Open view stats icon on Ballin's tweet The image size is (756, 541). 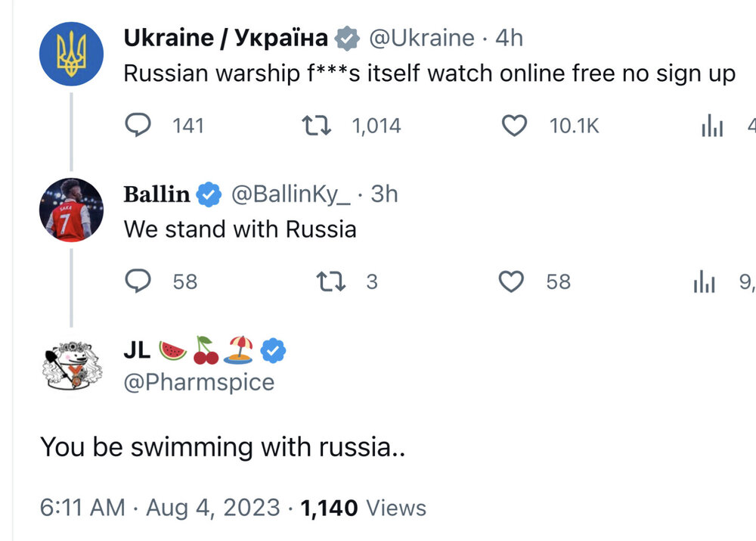tap(705, 282)
